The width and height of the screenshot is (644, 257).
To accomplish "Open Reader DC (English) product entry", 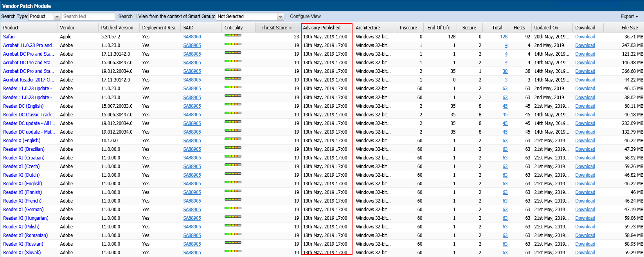I will coord(23,106).
